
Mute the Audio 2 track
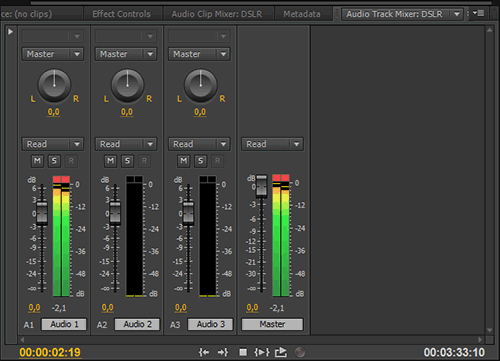pos(111,161)
